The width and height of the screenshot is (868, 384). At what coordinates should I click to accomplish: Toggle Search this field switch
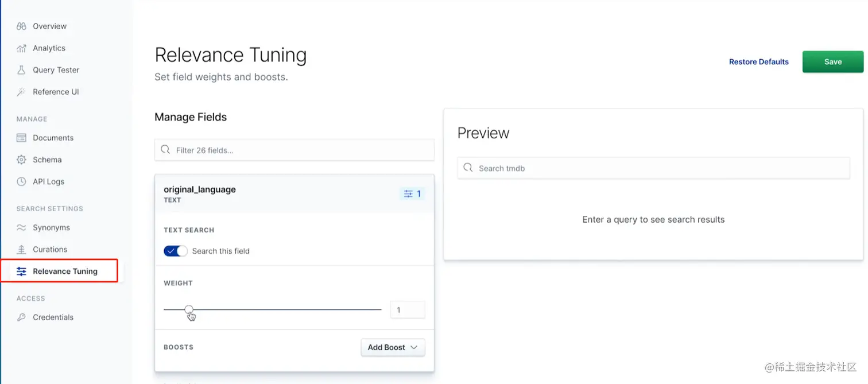pos(176,251)
